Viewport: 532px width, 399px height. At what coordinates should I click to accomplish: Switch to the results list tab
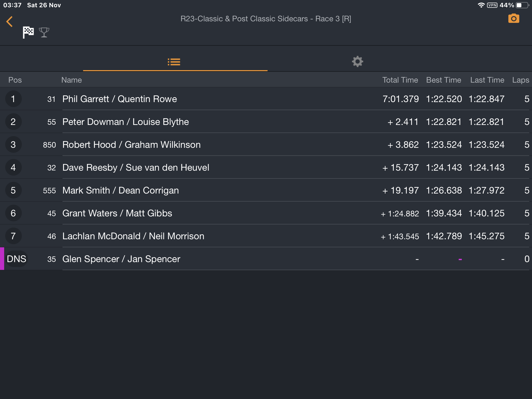coord(174,62)
